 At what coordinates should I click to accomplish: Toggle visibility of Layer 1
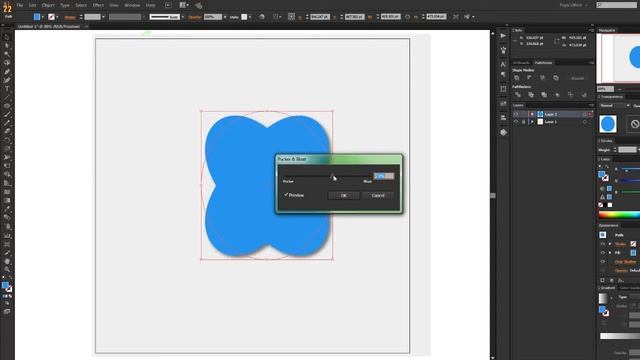[516, 122]
